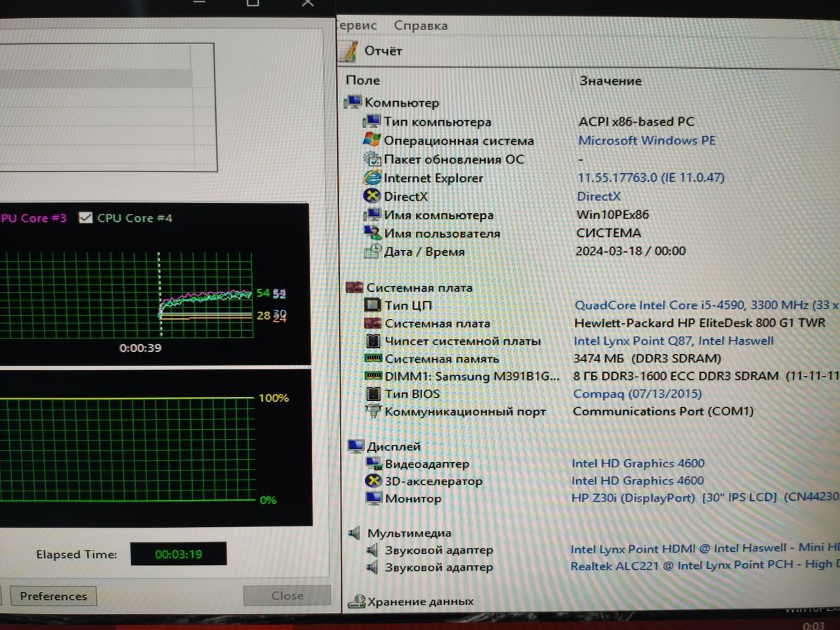Open the Microsoft Windows PE link
The width and height of the screenshot is (840, 630).
coord(646,140)
